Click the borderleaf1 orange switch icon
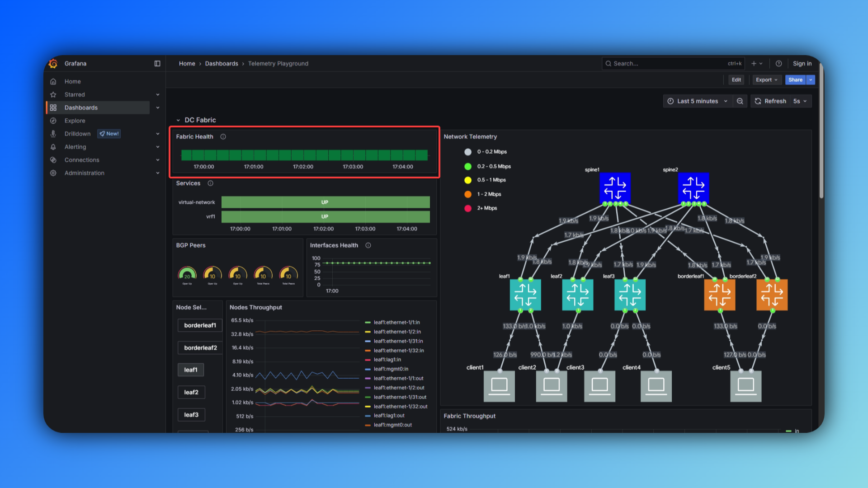This screenshot has width=868, height=488. 719,295
